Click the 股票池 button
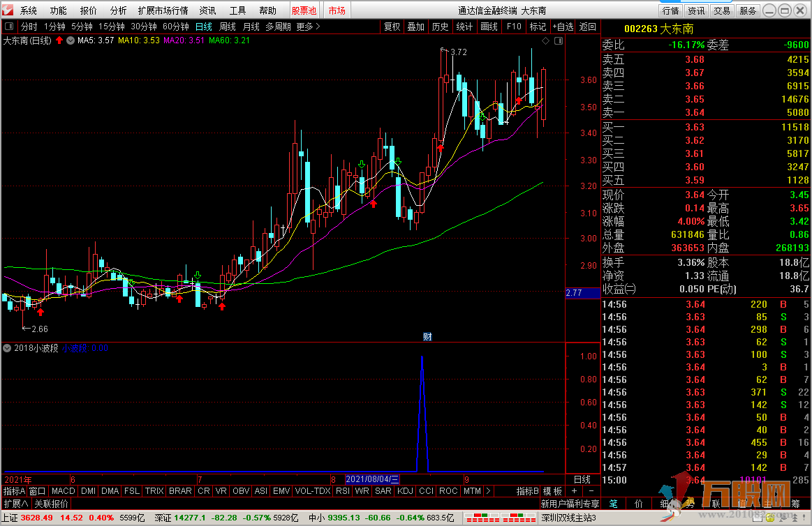Viewport: 812px width, 526px height. [304, 10]
